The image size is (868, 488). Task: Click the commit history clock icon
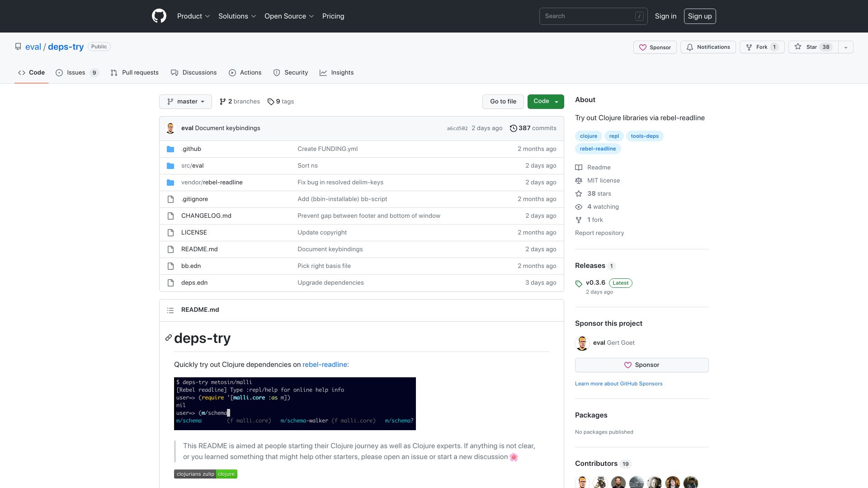[513, 128]
